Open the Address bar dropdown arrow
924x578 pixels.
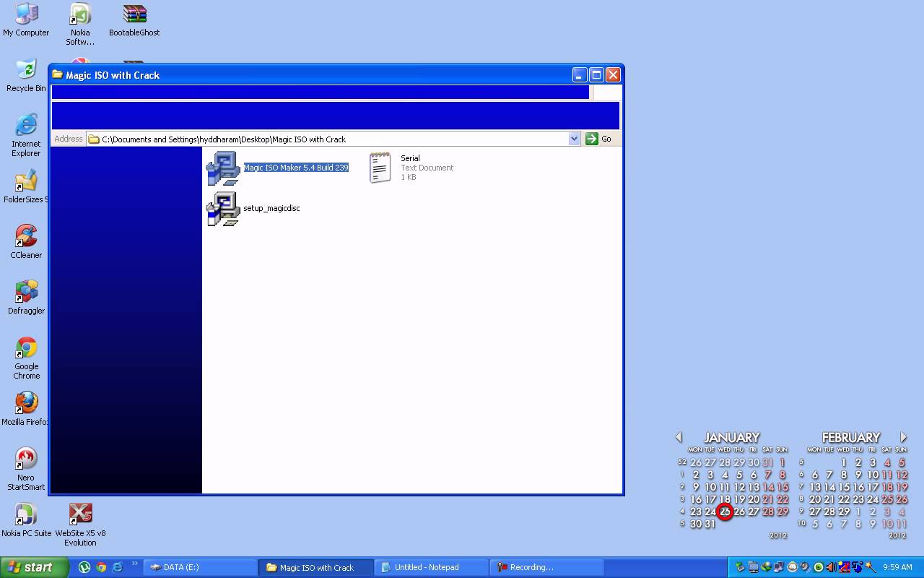point(574,139)
